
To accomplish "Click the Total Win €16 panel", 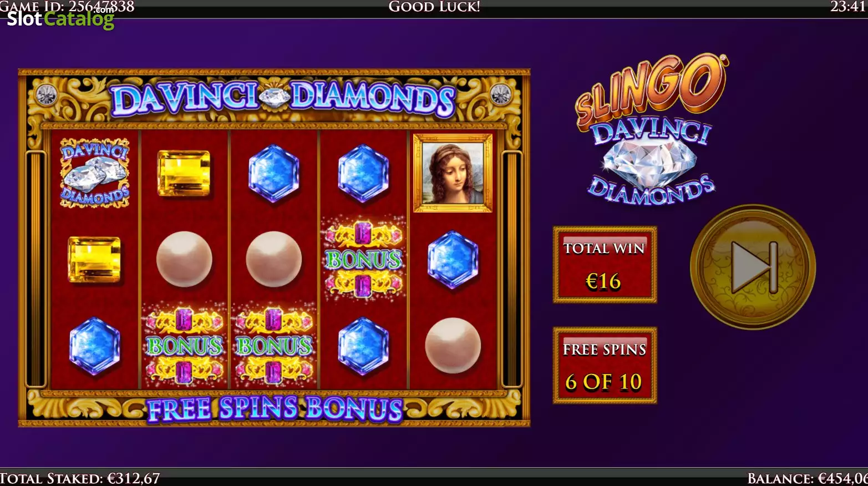I will click(605, 265).
